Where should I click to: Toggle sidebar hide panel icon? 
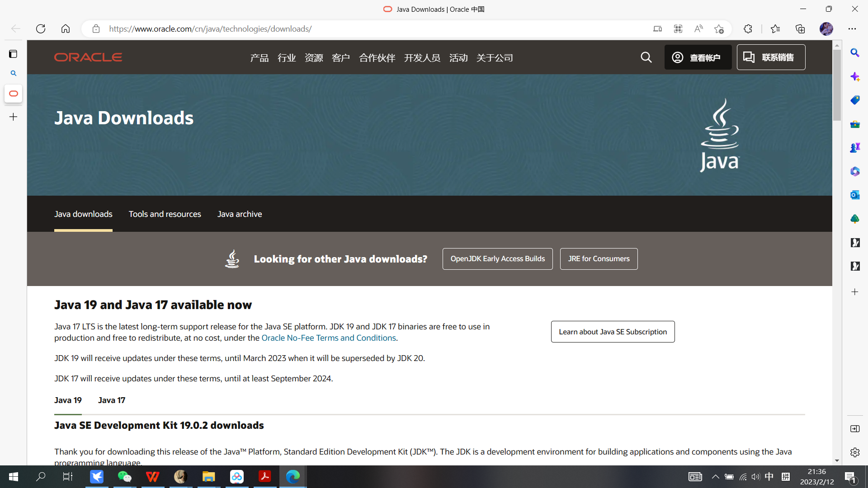855,429
